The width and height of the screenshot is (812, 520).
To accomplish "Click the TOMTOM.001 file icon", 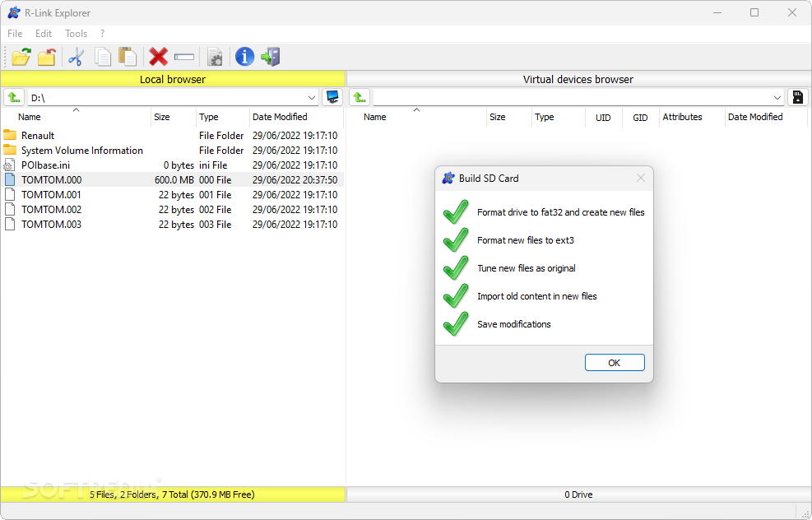I will (10, 195).
